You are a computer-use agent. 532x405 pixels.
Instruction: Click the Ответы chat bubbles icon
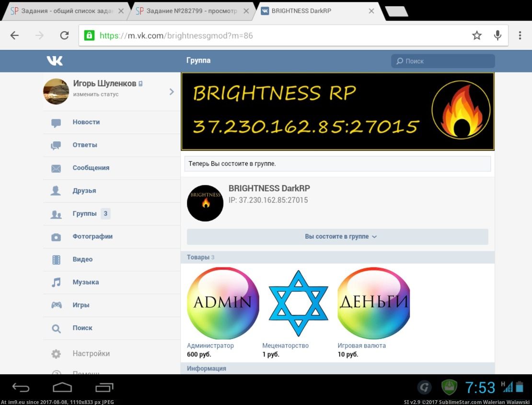pos(56,146)
